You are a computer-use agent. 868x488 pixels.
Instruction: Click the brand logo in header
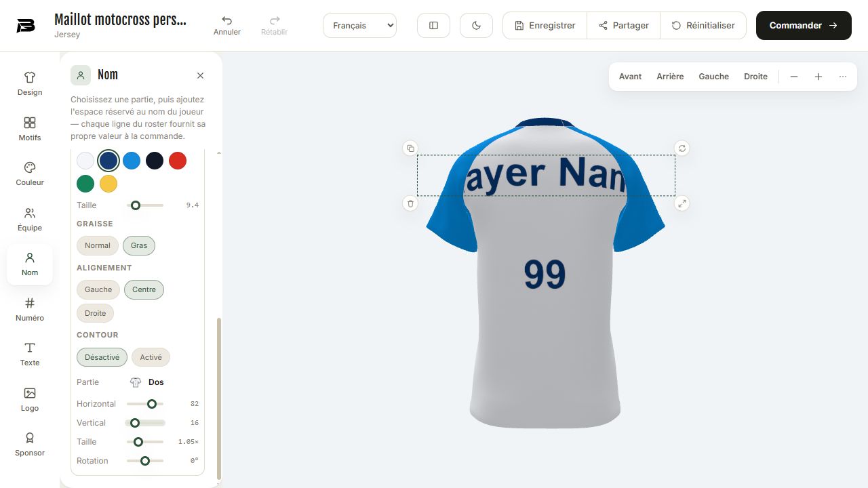click(x=26, y=26)
